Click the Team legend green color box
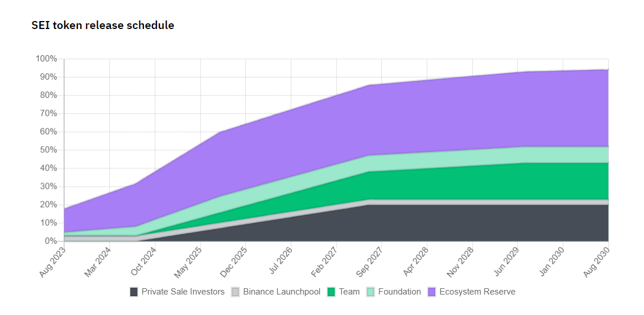Image resolution: width=644 pixels, height=315 pixels. point(332,292)
